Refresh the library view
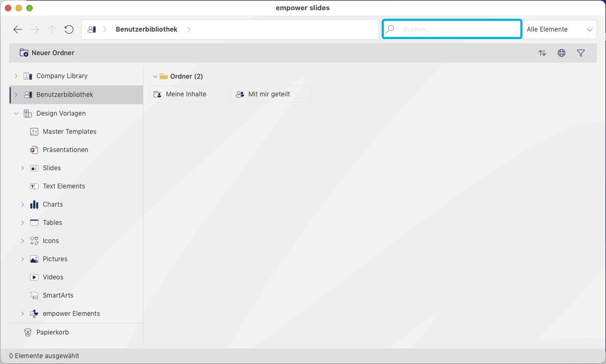Viewport: 606px width, 364px height. (69, 29)
